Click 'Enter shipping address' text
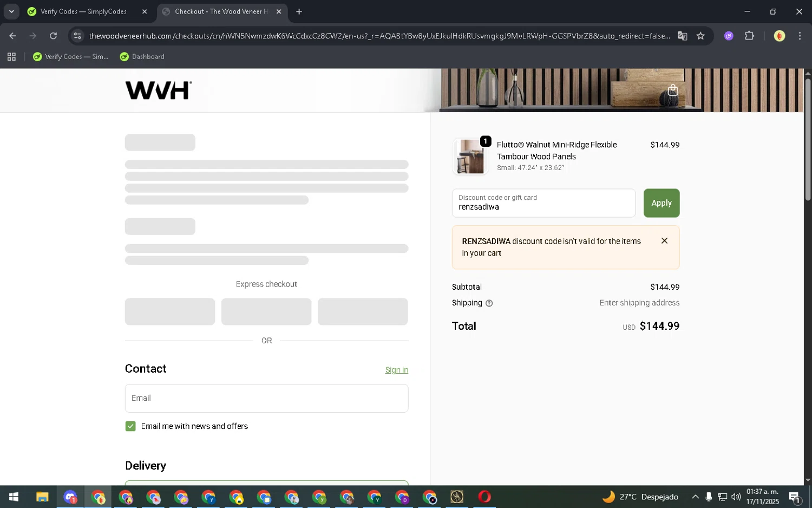 tap(639, 303)
